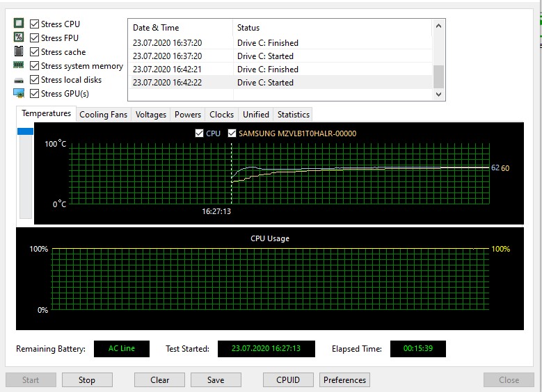Click the CPU Usage graph title

coord(270,238)
